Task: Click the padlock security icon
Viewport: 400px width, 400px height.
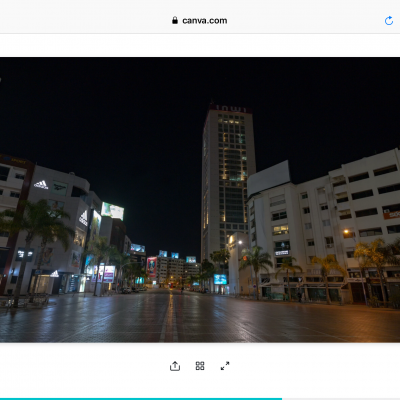Action: click(175, 21)
